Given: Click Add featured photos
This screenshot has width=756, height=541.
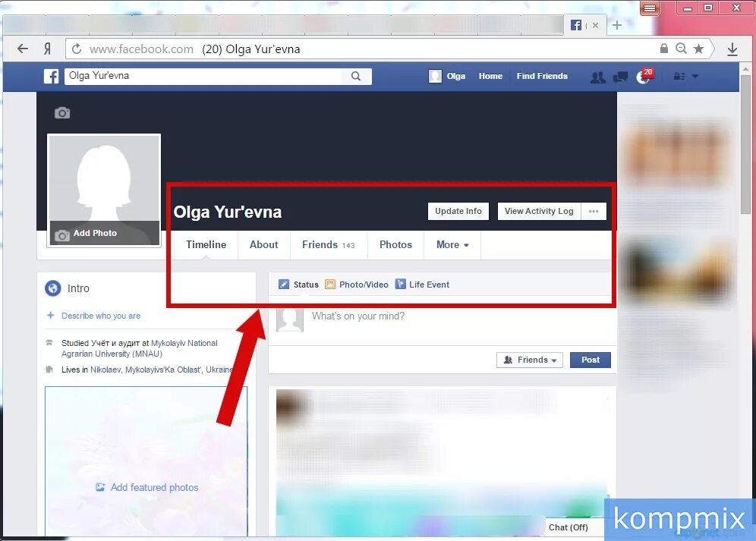Looking at the screenshot, I should 147,487.
